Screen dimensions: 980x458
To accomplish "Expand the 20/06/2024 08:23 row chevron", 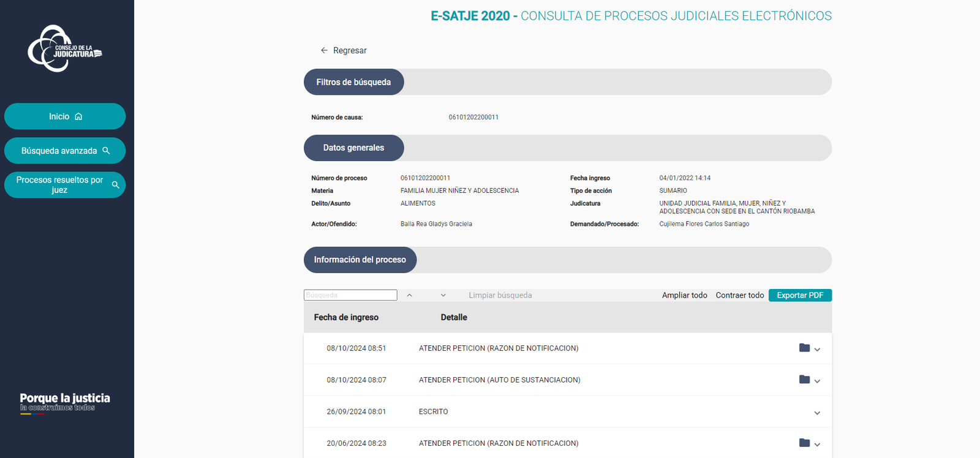I will (817, 445).
